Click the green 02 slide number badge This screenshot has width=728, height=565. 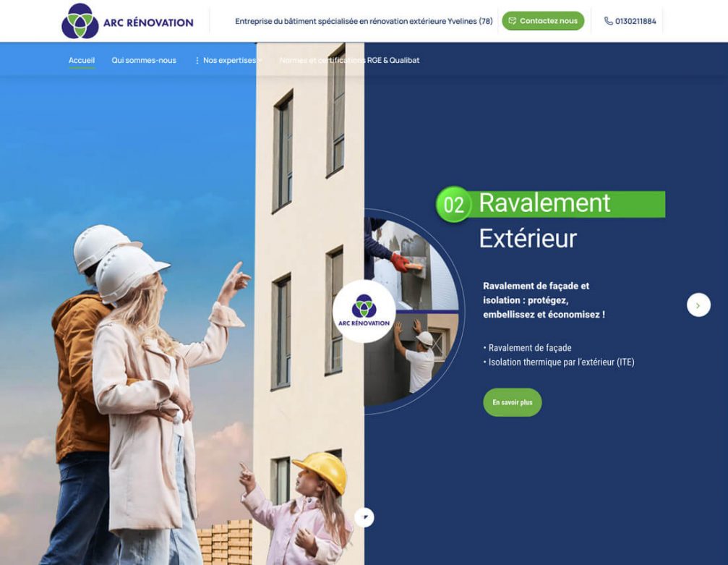[454, 205]
